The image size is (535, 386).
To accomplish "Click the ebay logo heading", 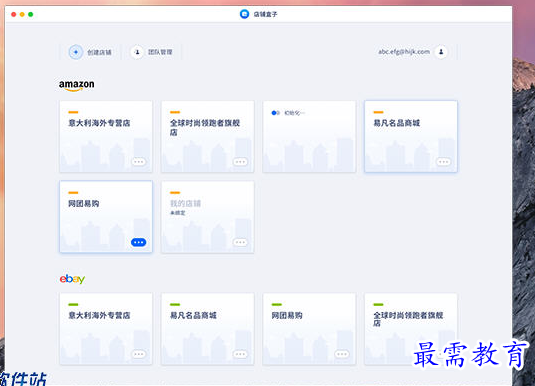I will pos(72,279).
